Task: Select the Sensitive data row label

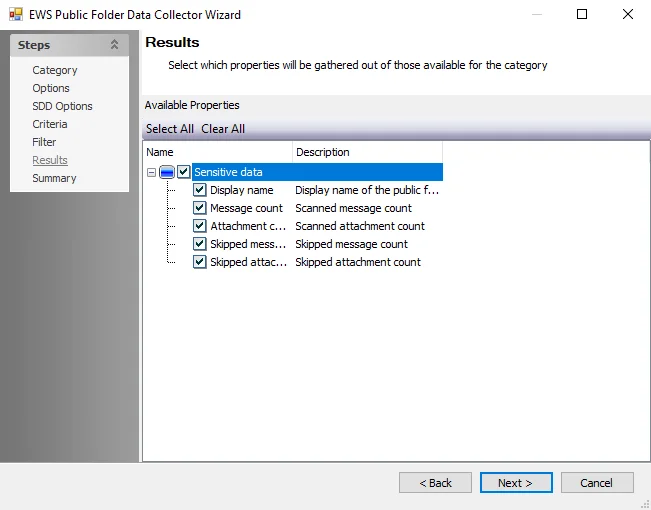Action: (x=228, y=172)
